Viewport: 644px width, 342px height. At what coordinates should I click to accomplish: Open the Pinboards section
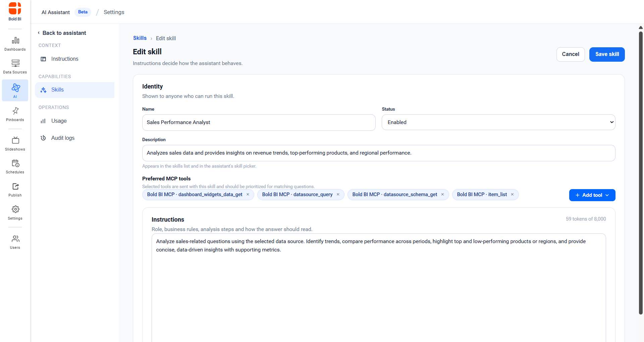pyautogui.click(x=15, y=114)
